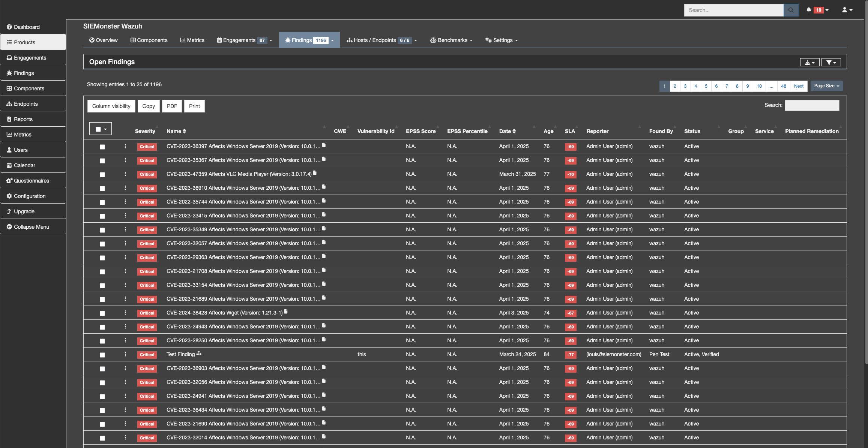
Task: Select the CVE-2024-38428 Wget row checkbox
Action: coord(102,313)
